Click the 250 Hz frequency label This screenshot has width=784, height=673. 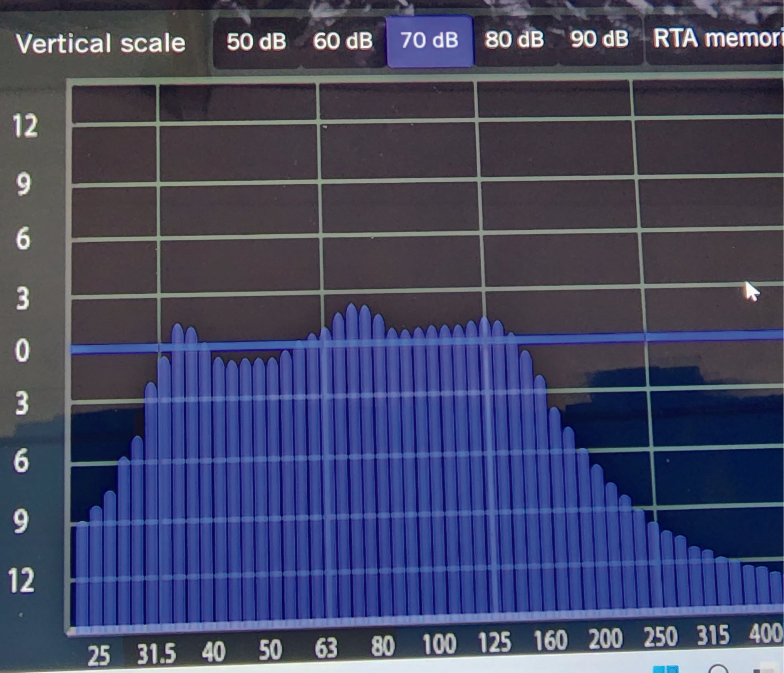(660, 637)
